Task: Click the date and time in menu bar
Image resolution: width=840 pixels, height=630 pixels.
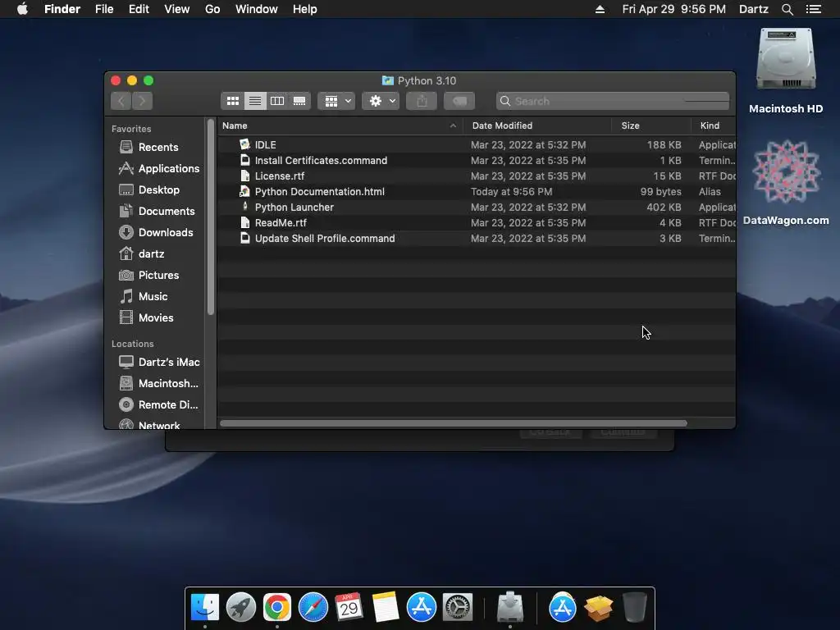Action: point(674,9)
